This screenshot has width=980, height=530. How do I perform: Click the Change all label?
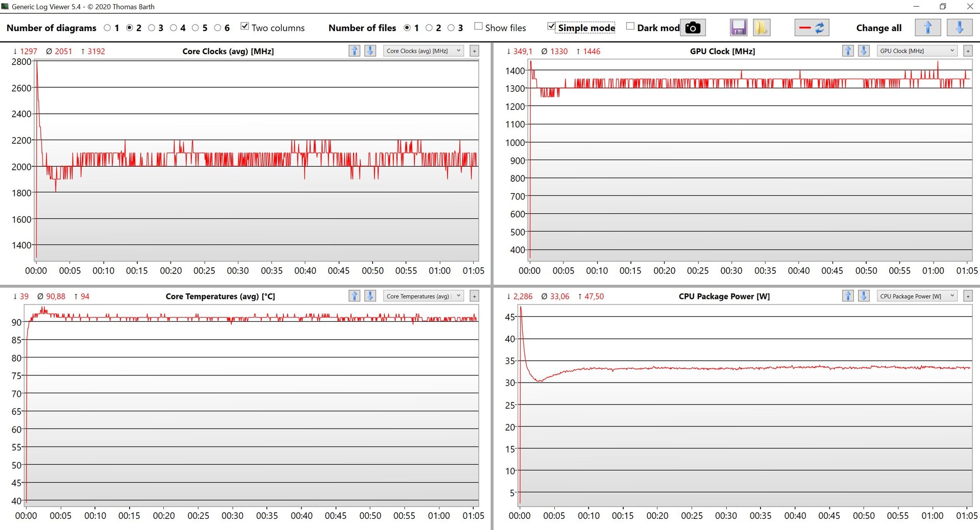(879, 28)
